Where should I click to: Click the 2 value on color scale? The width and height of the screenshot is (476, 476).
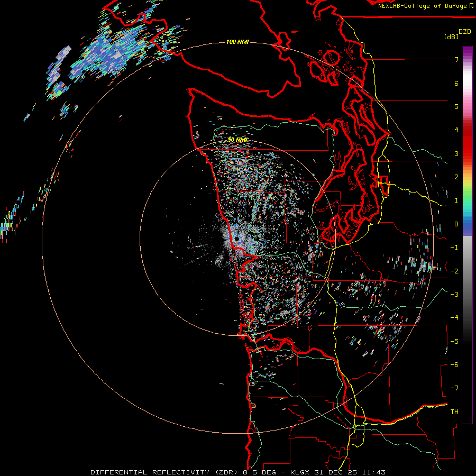tap(456, 177)
